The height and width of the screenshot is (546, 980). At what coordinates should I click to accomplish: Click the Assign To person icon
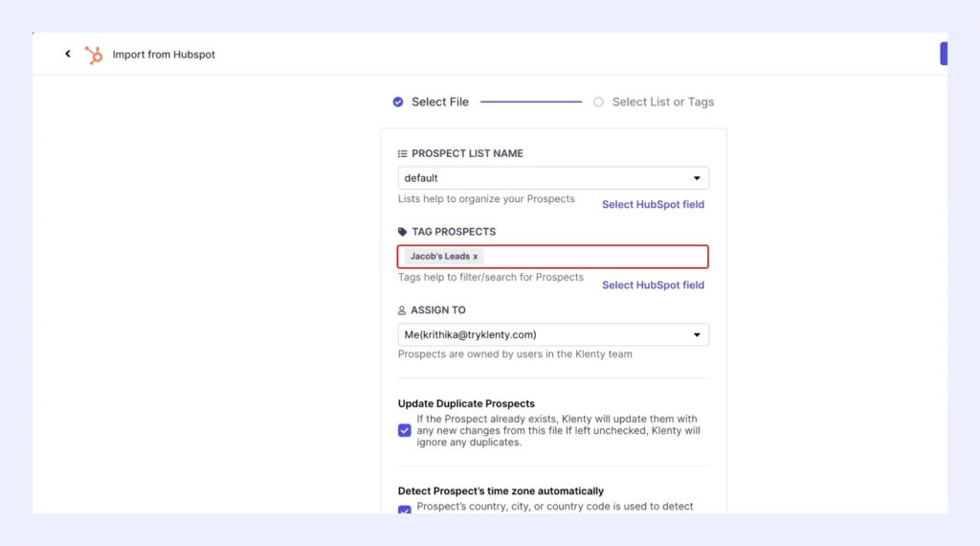coord(402,310)
